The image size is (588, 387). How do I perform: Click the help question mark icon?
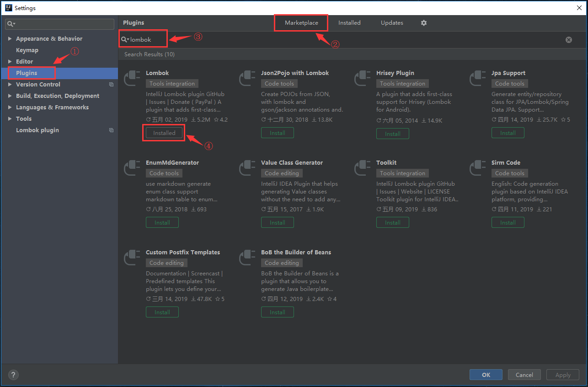14,375
